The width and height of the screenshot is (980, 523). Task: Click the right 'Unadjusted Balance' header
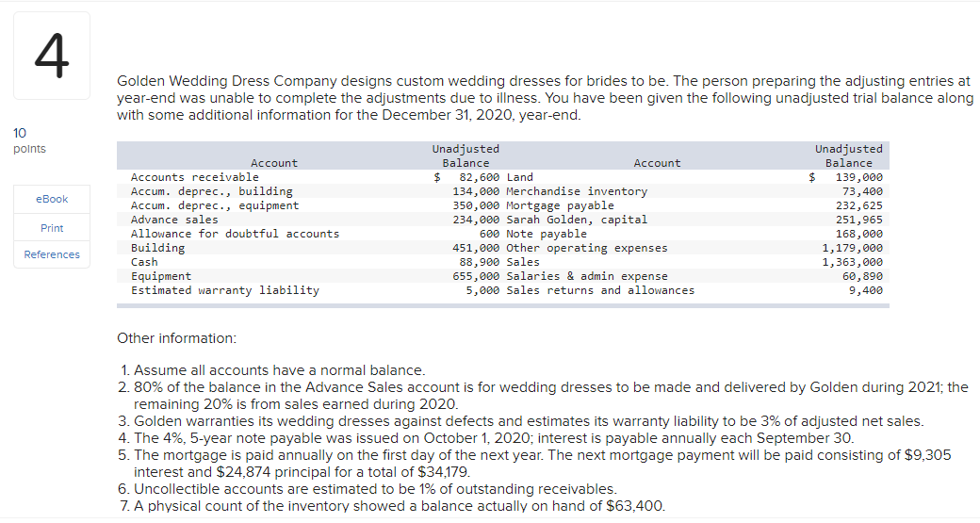[x=849, y=156]
